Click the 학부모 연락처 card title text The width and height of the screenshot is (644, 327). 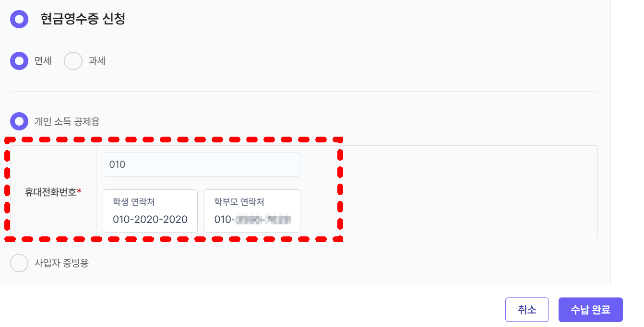[239, 202]
